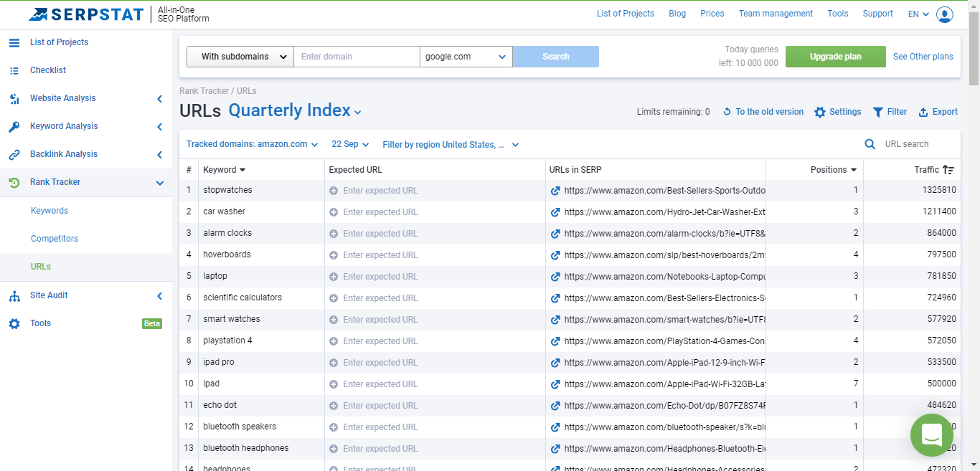The image size is (980, 471).
Task: Open Keywords under Rank Tracker
Action: click(x=50, y=211)
